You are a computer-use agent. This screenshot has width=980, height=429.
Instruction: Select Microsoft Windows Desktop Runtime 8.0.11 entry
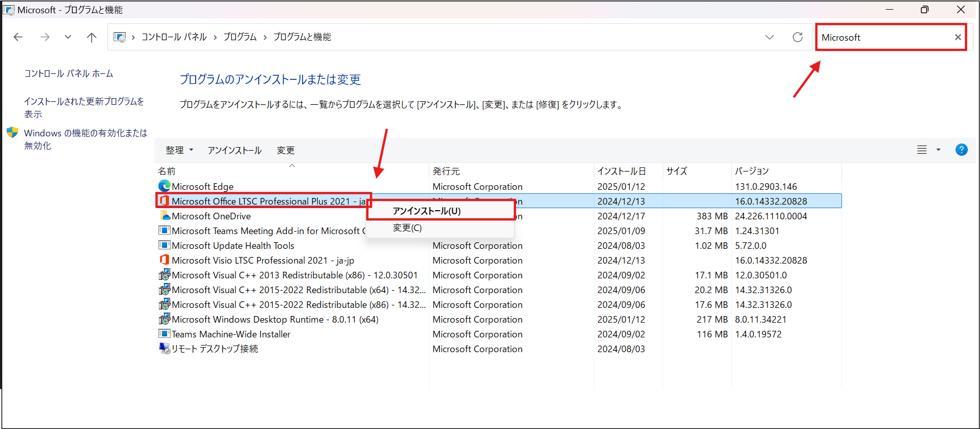[275, 320]
